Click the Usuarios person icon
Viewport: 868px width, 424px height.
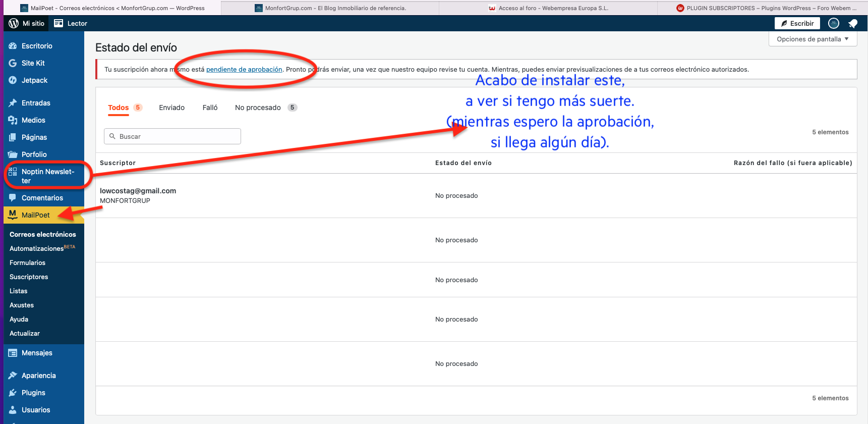[13, 410]
